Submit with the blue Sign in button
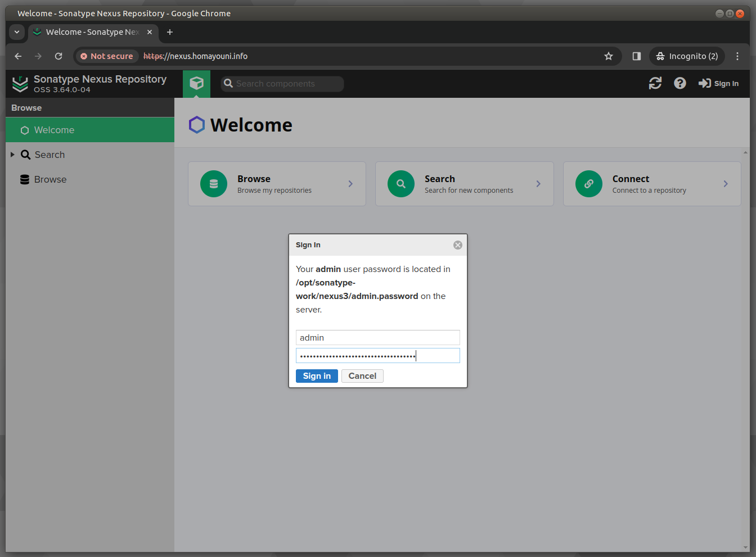This screenshot has width=756, height=557. click(317, 376)
